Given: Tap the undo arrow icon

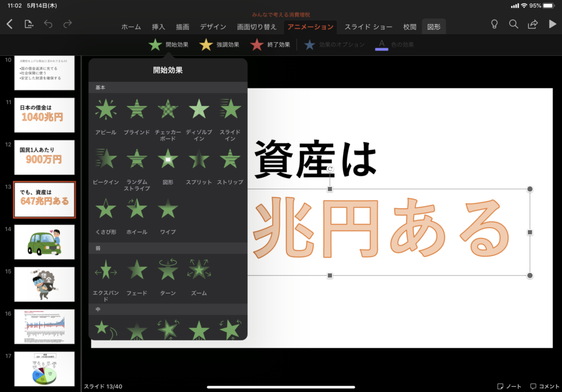Looking at the screenshot, I should pyautogui.click(x=48, y=24).
